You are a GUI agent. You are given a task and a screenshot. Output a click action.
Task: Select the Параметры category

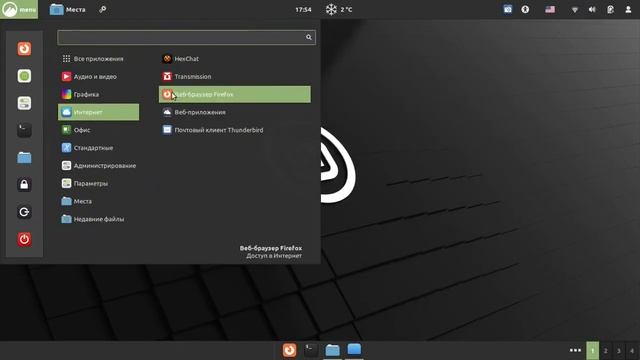98,183
